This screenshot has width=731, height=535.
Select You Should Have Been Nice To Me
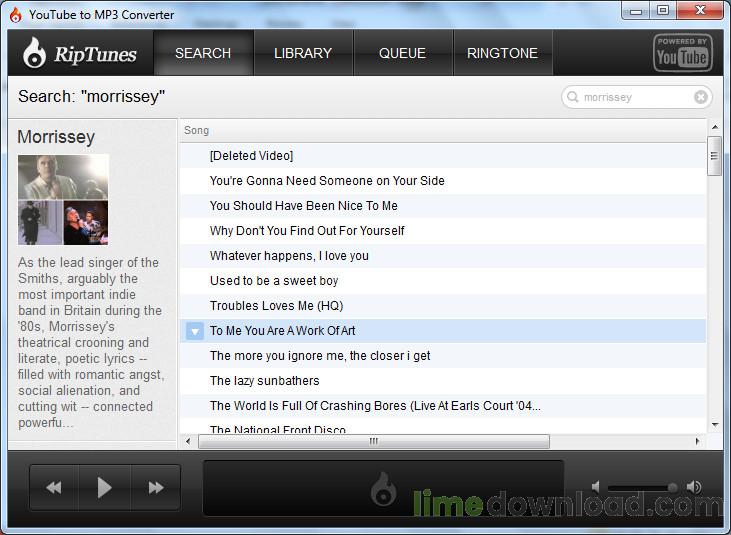(x=443, y=206)
